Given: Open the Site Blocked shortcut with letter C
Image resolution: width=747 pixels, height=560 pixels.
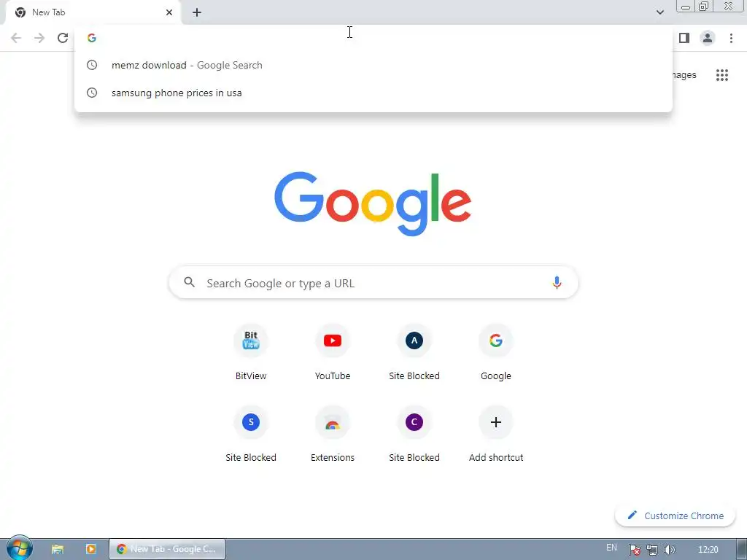Looking at the screenshot, I should coord(414,434).
